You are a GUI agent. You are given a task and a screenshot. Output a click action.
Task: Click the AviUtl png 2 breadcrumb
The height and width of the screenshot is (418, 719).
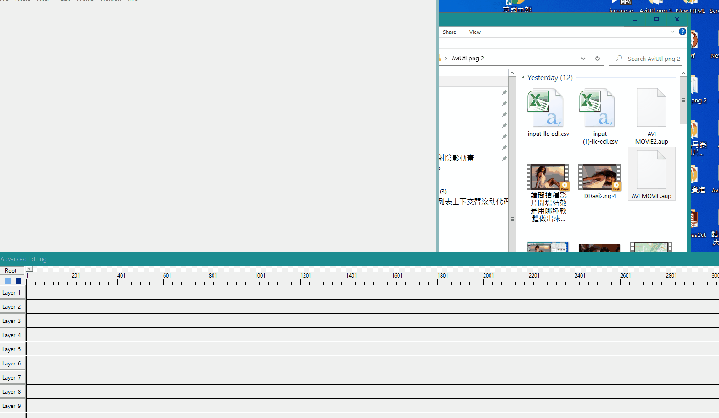click(467, 58)
